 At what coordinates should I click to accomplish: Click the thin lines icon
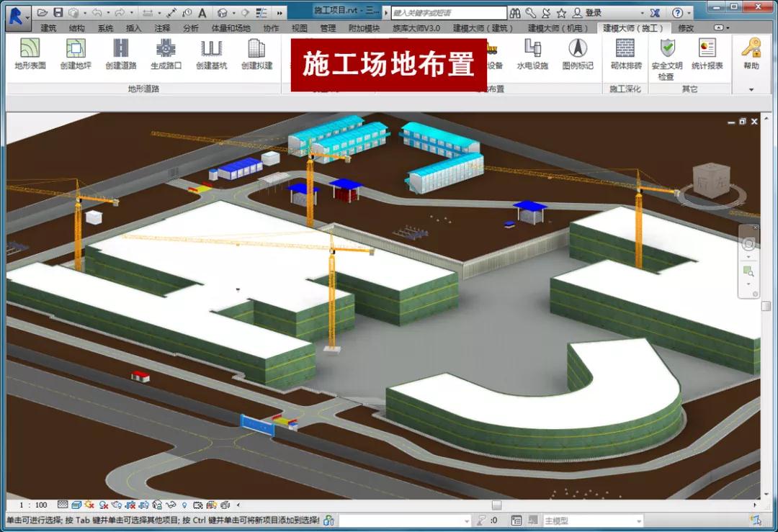pos(261,13)
